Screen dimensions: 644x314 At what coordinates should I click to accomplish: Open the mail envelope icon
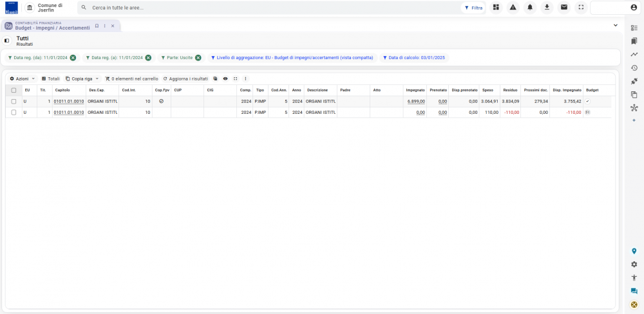click(564, 7)
